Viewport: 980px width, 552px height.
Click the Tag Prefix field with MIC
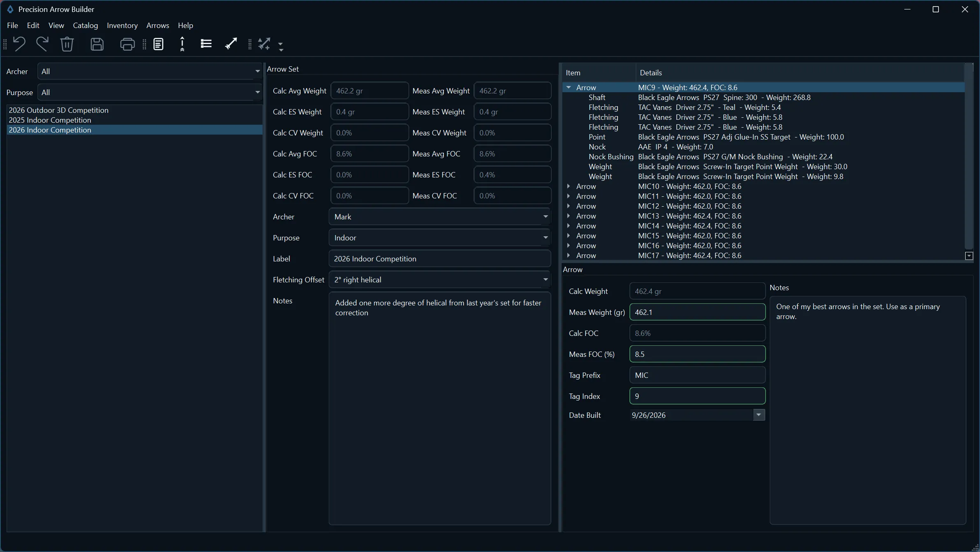pyautogui.click(x=697, y=375)
